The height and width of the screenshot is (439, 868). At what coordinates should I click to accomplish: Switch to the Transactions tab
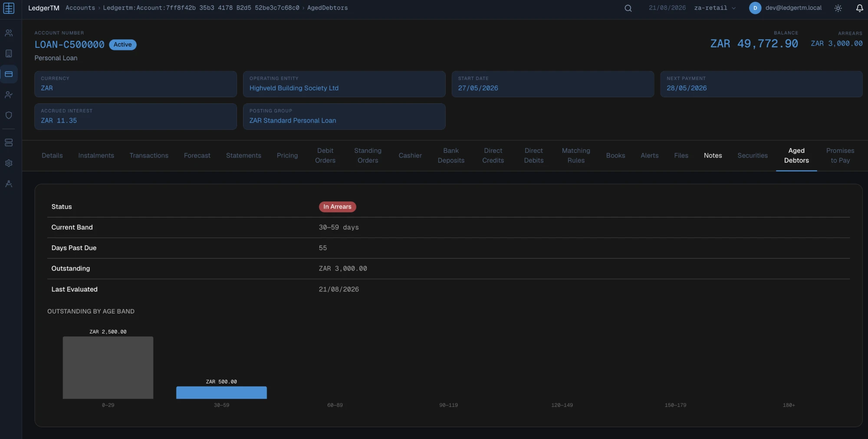(x=149, y=155)
